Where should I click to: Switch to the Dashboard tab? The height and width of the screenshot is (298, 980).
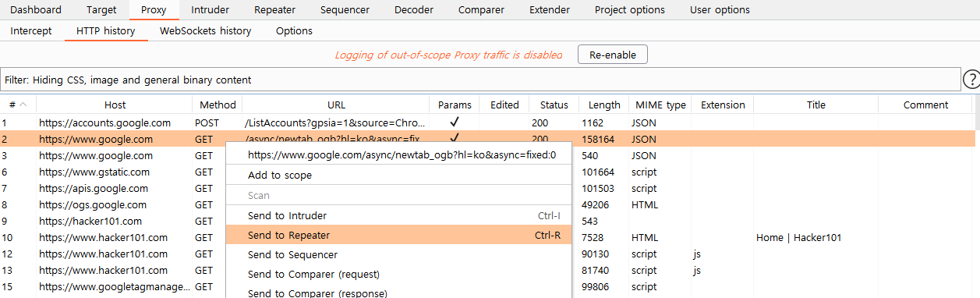click(36, 10)
